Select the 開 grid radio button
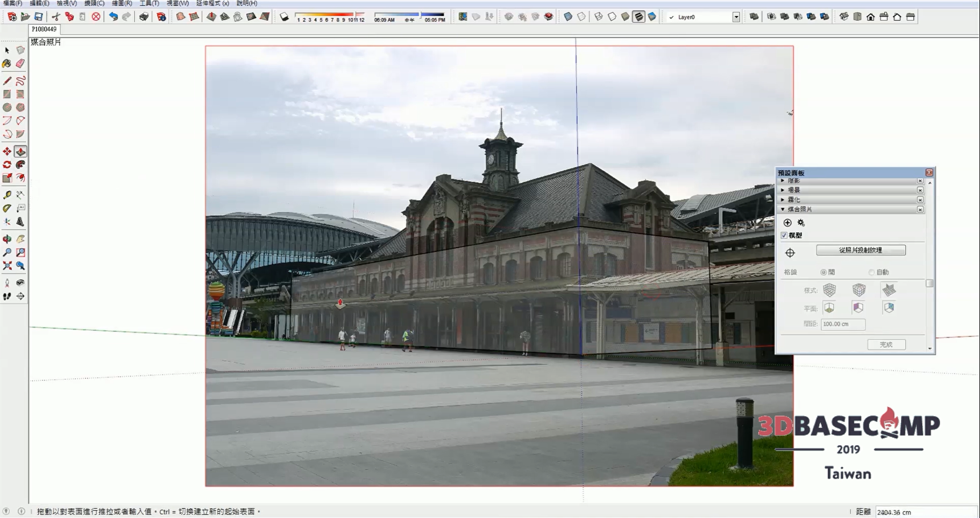 click(x=823, y=272)
